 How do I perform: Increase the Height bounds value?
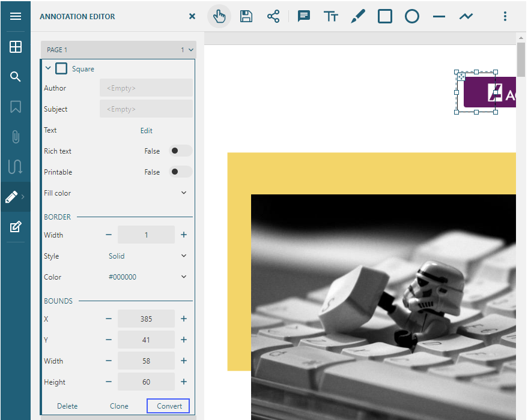[x=184, y=382]
